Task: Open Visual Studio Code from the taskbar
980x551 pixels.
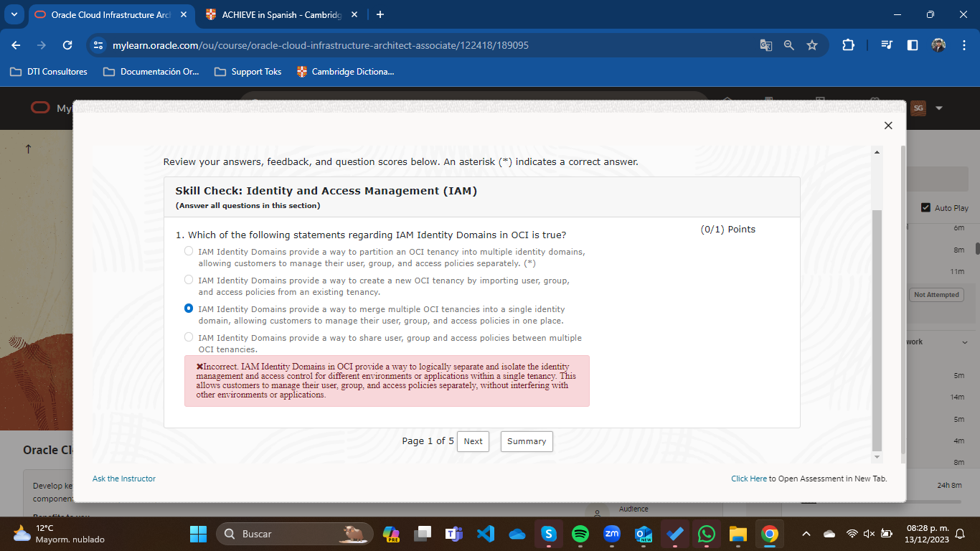Action: pyautogui.click(x=486, y=534)
